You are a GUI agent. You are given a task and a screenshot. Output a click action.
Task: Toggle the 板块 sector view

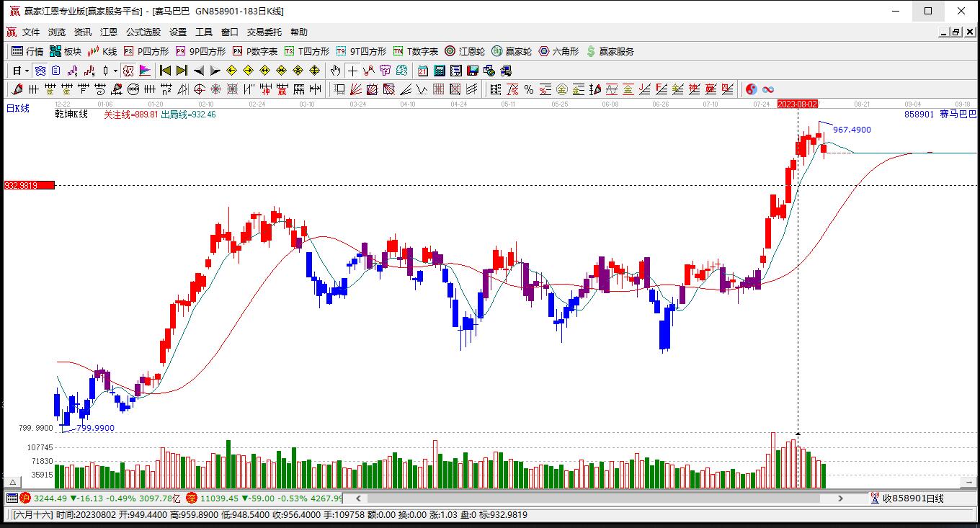coord(66,51)
